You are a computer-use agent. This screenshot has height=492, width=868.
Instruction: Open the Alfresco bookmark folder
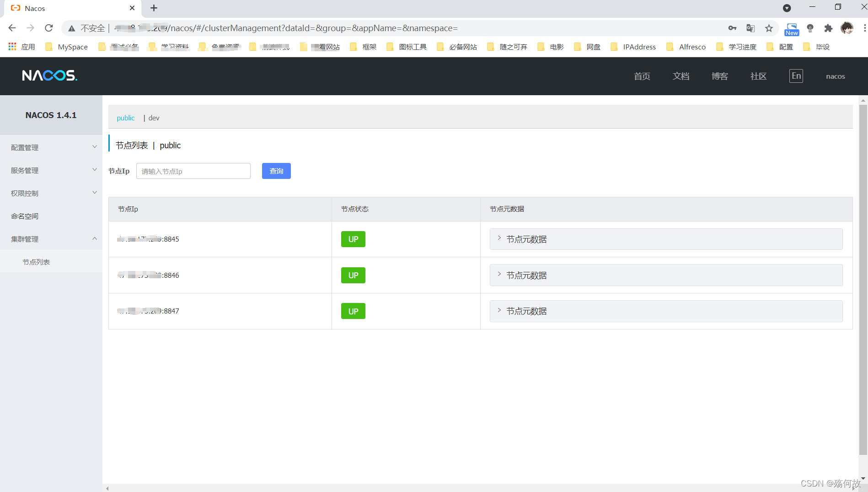(x=686, y=47)
